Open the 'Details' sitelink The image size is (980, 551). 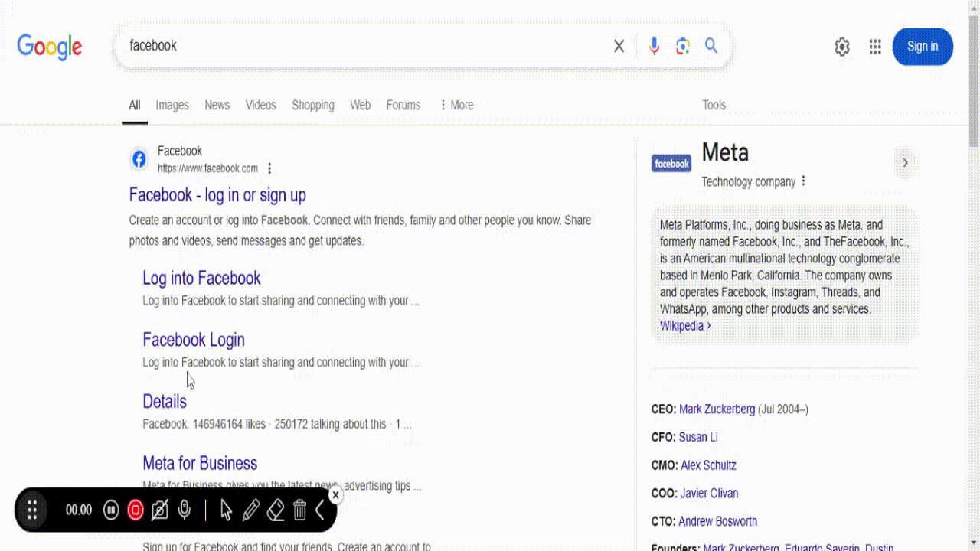[x=165, y=402]
